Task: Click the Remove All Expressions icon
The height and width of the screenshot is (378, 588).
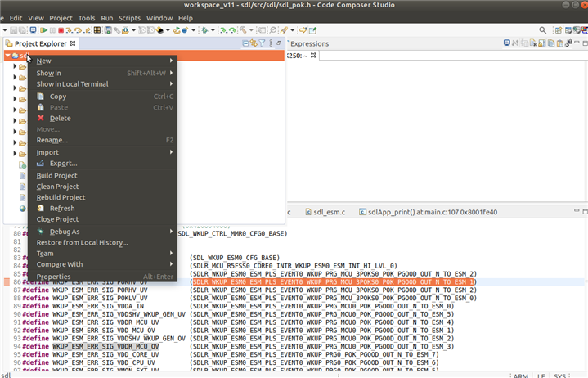Action: [533, 43]
